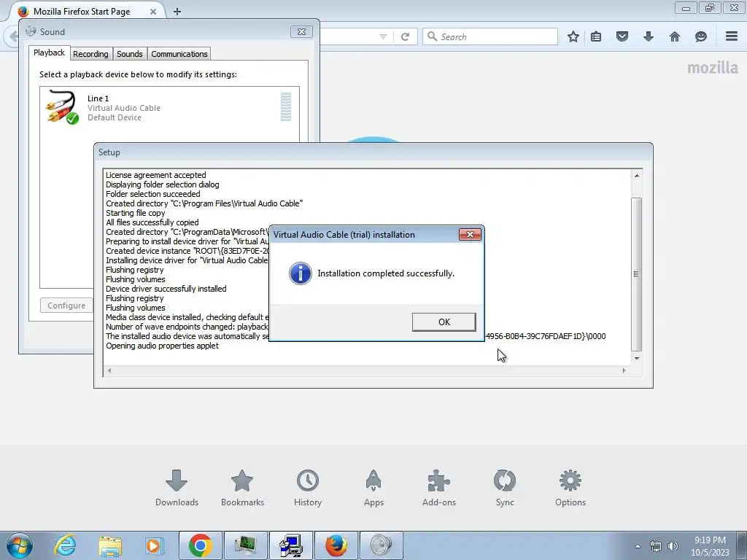Image resolution: width=747 pixels, height=560 pixels.
Task: Click the "Device driver successfully installed" log line
Action: (x=166, y=289)
